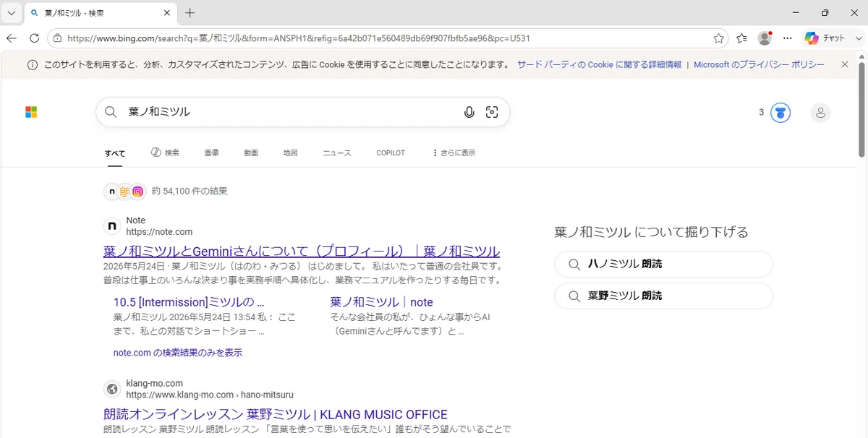Select the COPILOT tab
Screen dimensions: 868x438
pyautogui.click(x=391, y=153)
